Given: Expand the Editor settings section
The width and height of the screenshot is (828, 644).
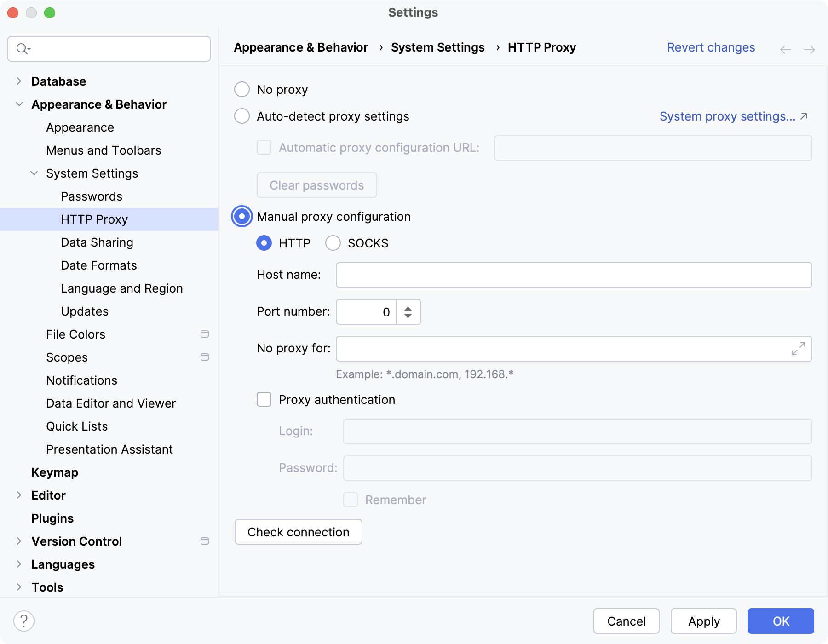Looking at the screenshot, I should click(x=19, y=495).
